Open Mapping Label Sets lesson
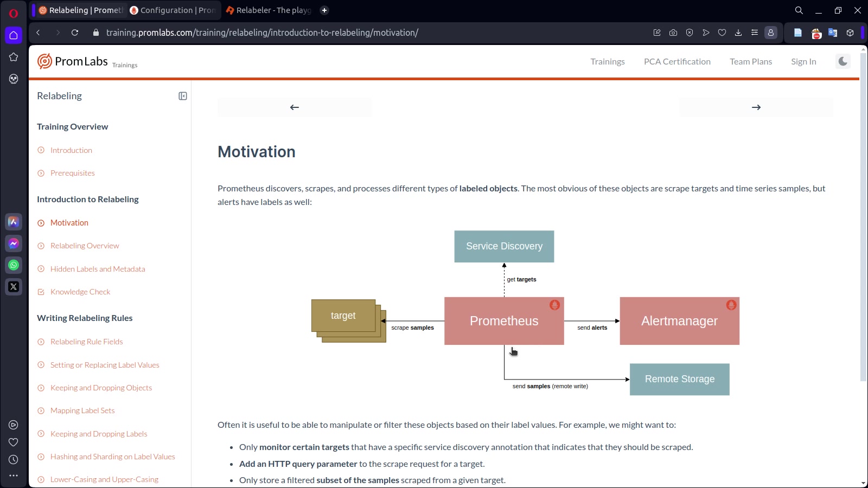This screenshot has width=868, height=488. click(82, 410)
